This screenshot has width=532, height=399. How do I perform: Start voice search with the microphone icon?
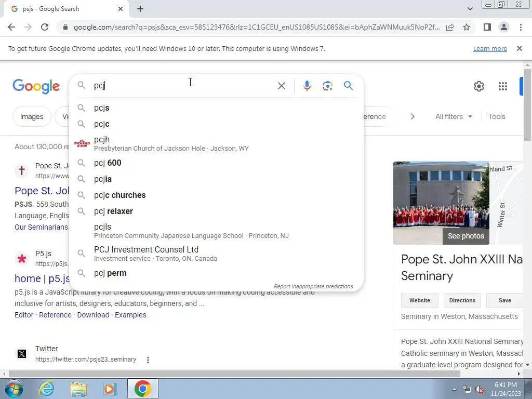pos(307,86)
